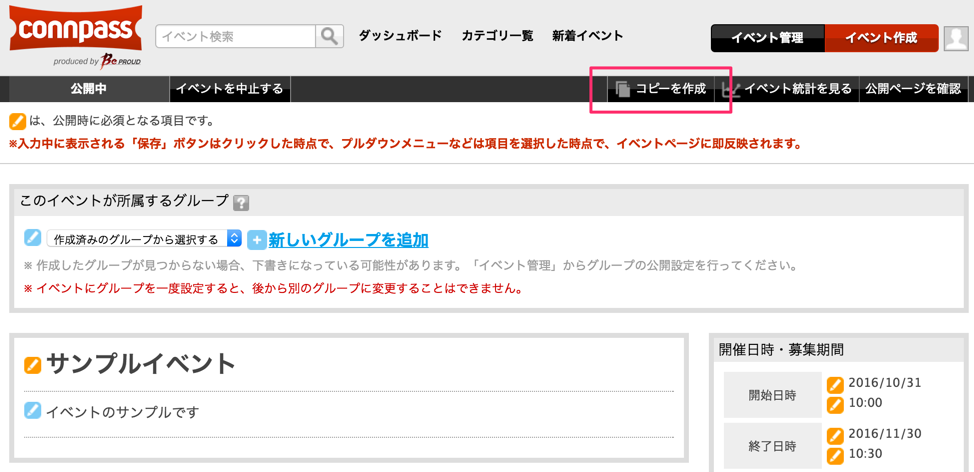Click the 10:30 end time value
The width and height of the screenshot is (974, 472).
[x=865, y=454]
